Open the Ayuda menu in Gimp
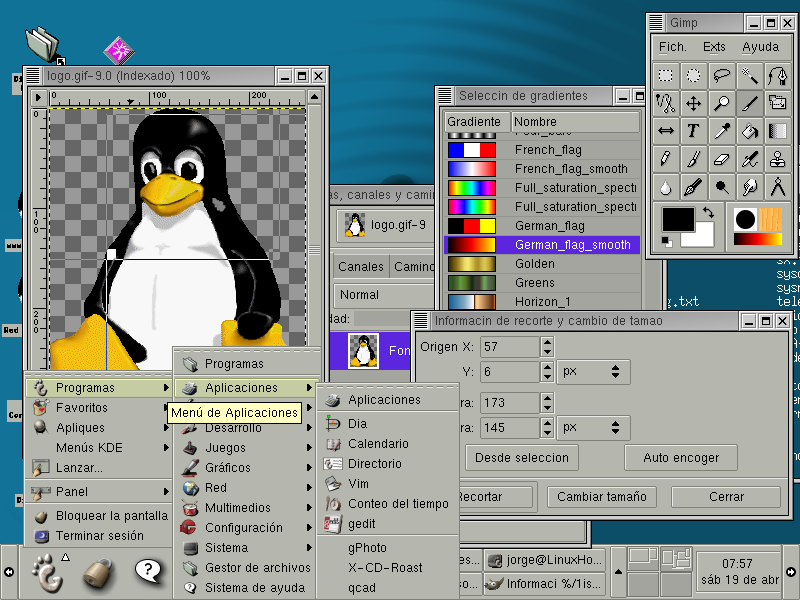This screenshot has height=600, width=800. click(x=760, y=47)
